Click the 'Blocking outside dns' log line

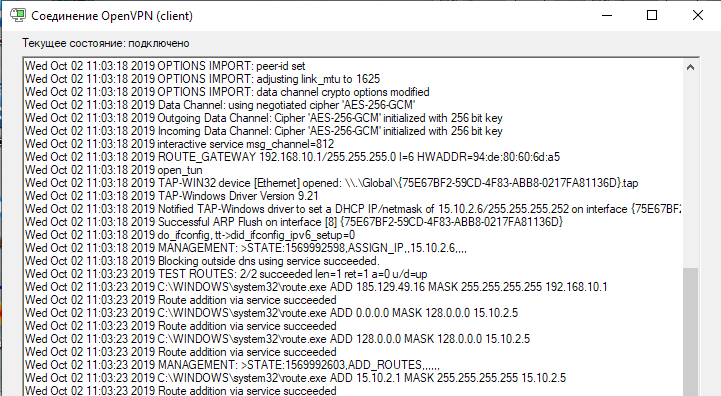point(202,261)
